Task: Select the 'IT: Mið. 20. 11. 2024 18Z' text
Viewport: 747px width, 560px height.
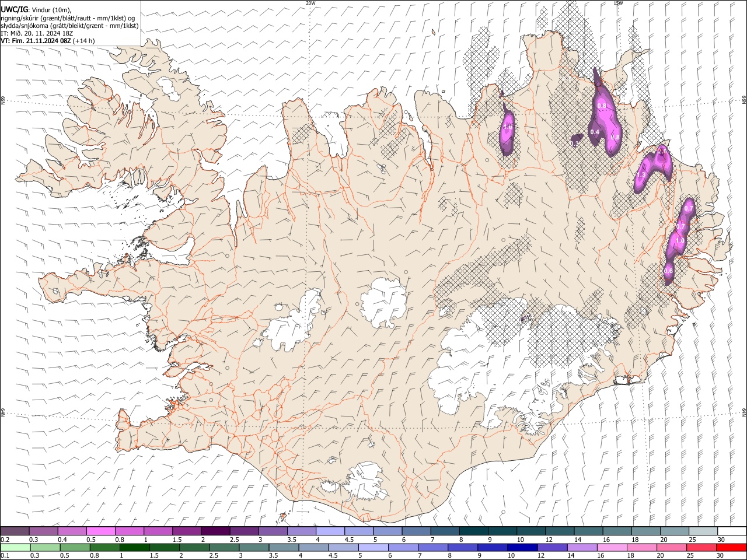Action: (x=37, y=33)
